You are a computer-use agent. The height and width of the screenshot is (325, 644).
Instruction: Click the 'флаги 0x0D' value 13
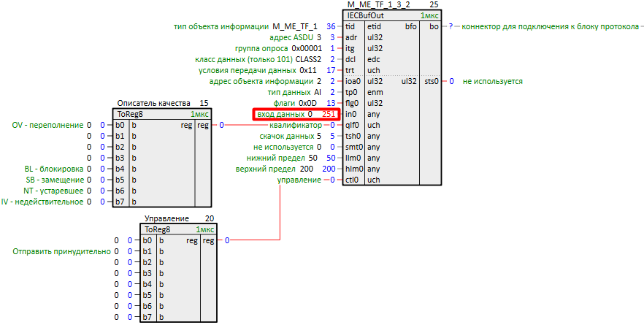tap(331, 103)
